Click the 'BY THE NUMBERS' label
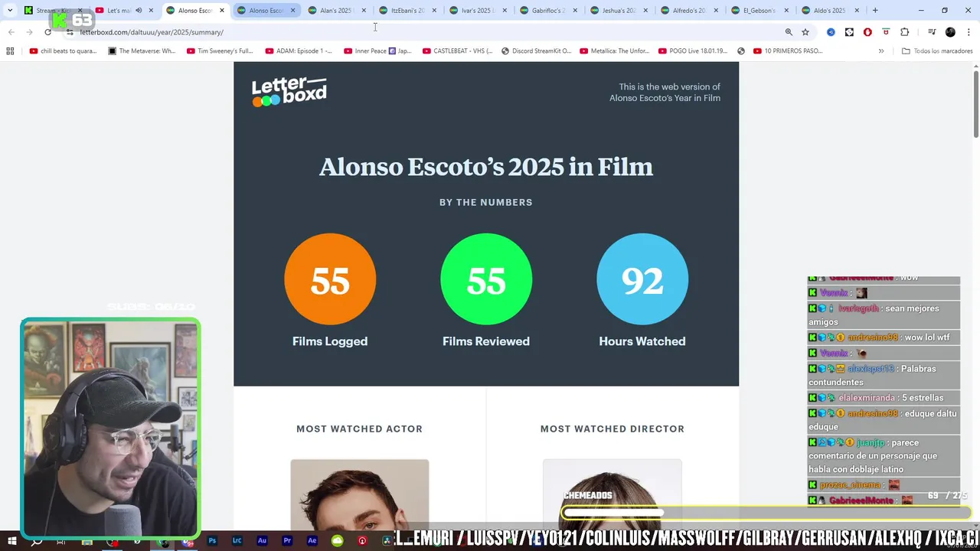The height and width of the screenshot is (551, 980). [486, 202]
